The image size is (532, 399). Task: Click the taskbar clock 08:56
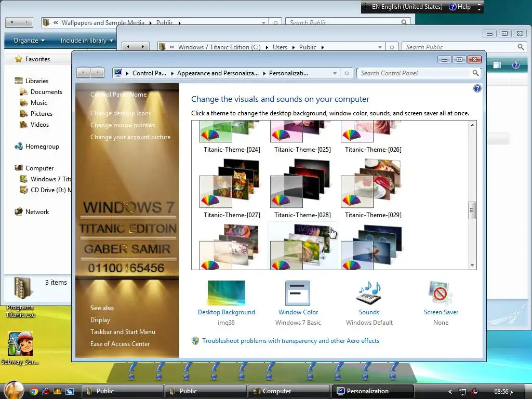point(503,392)
